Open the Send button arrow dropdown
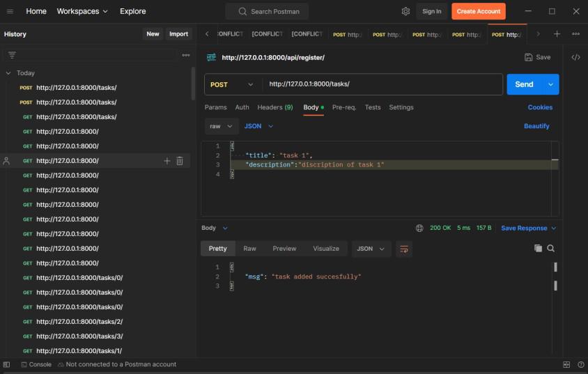Screen dimensions: 588x374 (551, 84)
